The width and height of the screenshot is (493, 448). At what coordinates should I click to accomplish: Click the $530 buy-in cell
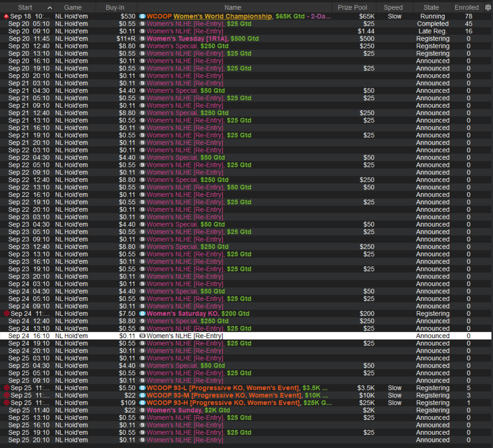click(128, 16)
